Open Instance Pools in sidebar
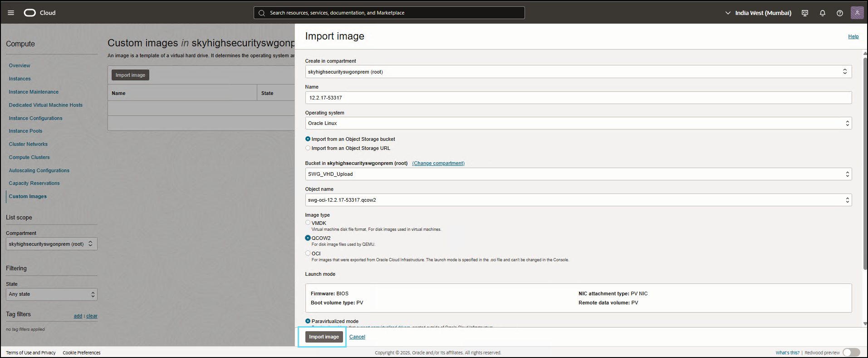The height and width of the screenshot is (358, 868). point(25,131)
